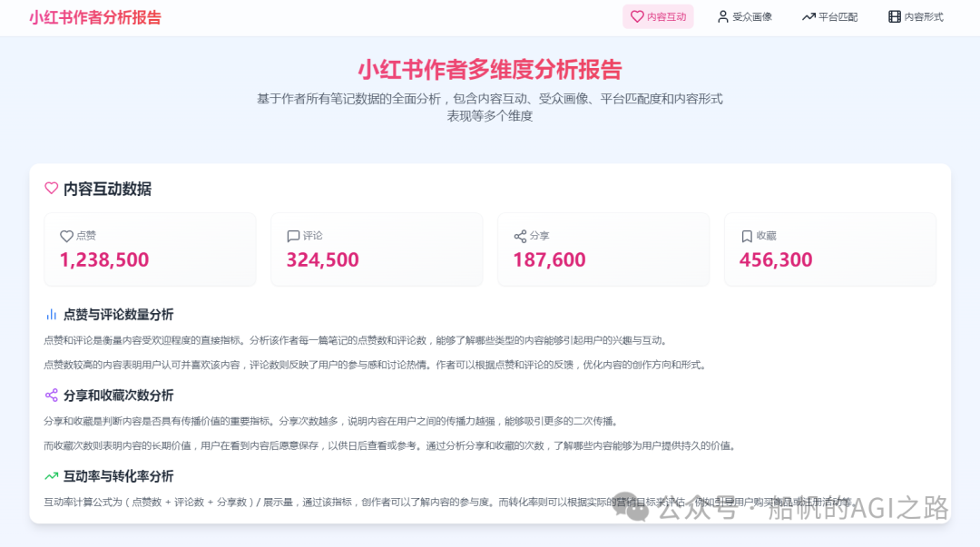Viewport: 980px width, 547px height.
Task: Click the heart icon on the 点赞 card
Action: (66, 236)
